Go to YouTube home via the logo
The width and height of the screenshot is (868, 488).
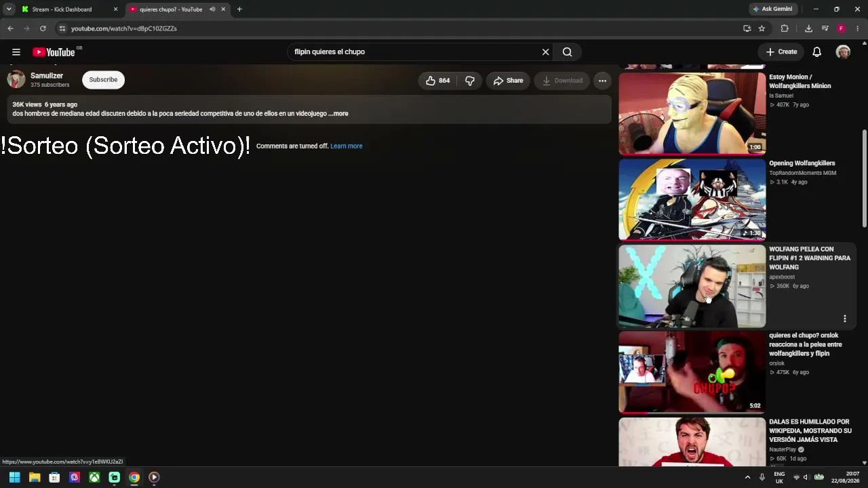[x=54, y=52]
